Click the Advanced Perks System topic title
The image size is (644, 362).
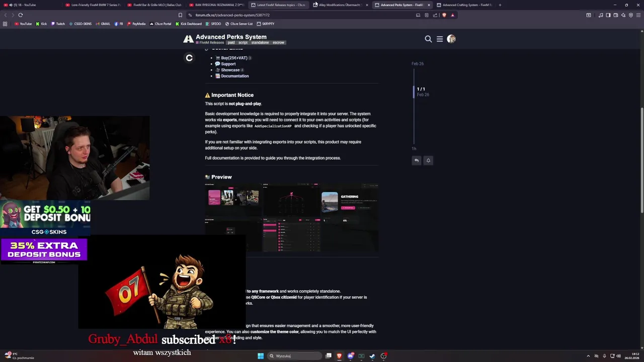tap(231, 37)
